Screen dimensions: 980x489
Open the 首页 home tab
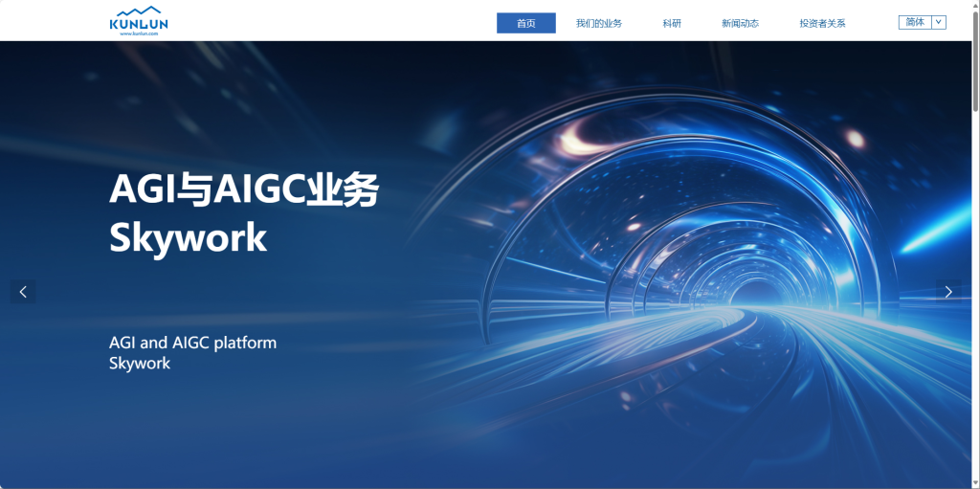pyautogui.click(x=526, y=23)
